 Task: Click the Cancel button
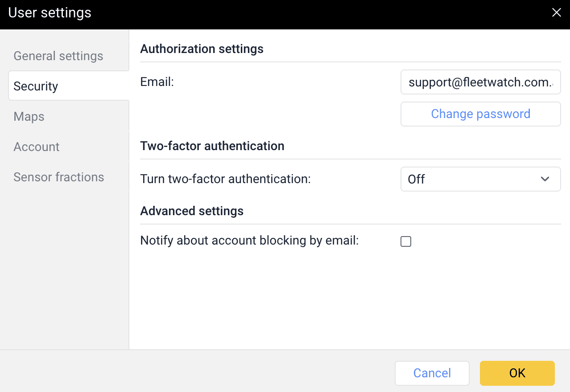(432, 373)
